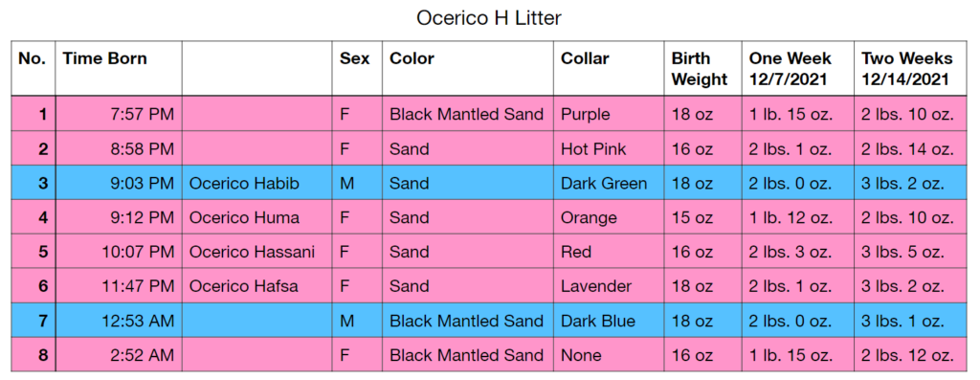Select the Dark Green collar cell
Screen dimensions: 980x380
coord(609,183)
